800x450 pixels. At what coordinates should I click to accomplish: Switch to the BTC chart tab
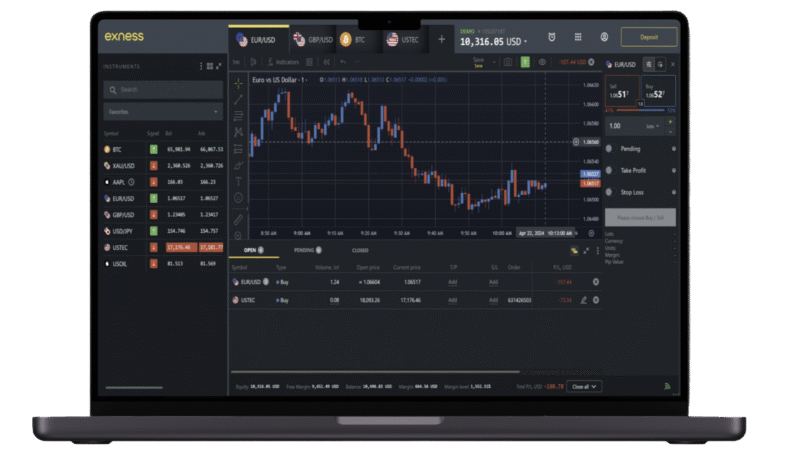tap(359, 39)
